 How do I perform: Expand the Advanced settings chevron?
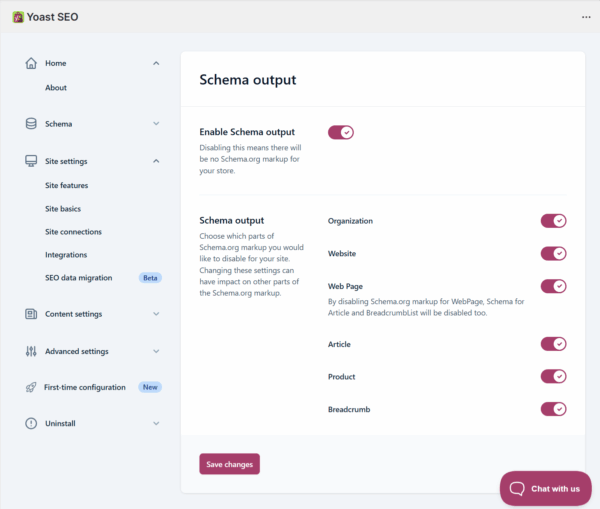156,351
